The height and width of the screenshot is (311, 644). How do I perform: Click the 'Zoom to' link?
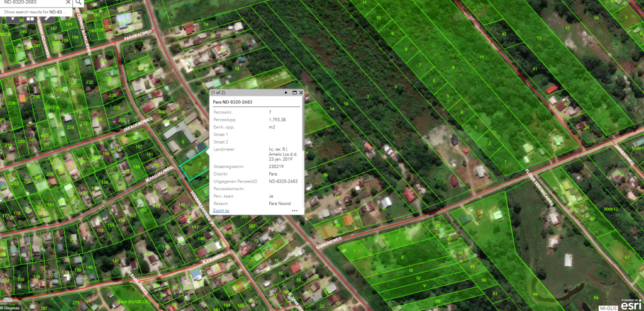coord(221,210)
